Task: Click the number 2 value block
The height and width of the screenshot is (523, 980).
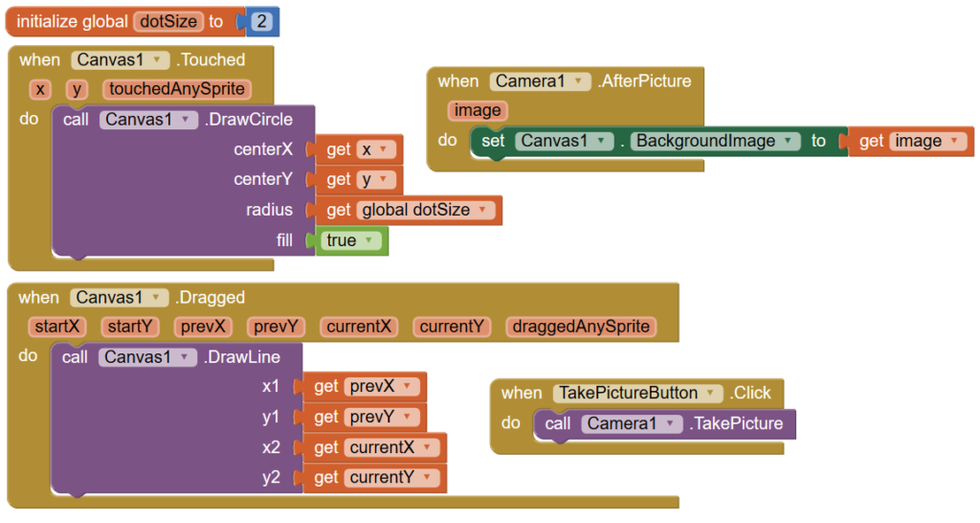Action: [x=261, y=21]
